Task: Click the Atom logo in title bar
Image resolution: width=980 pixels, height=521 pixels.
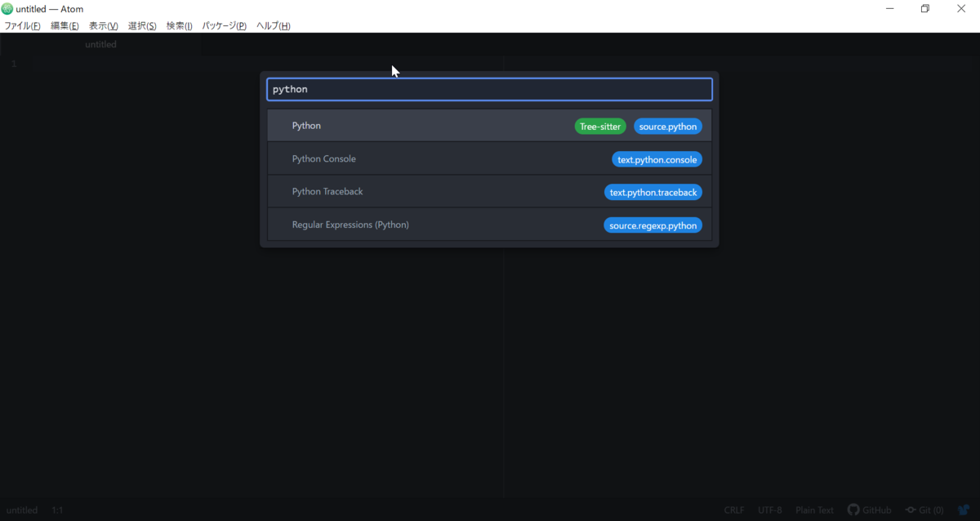Action: click(7, 9)
